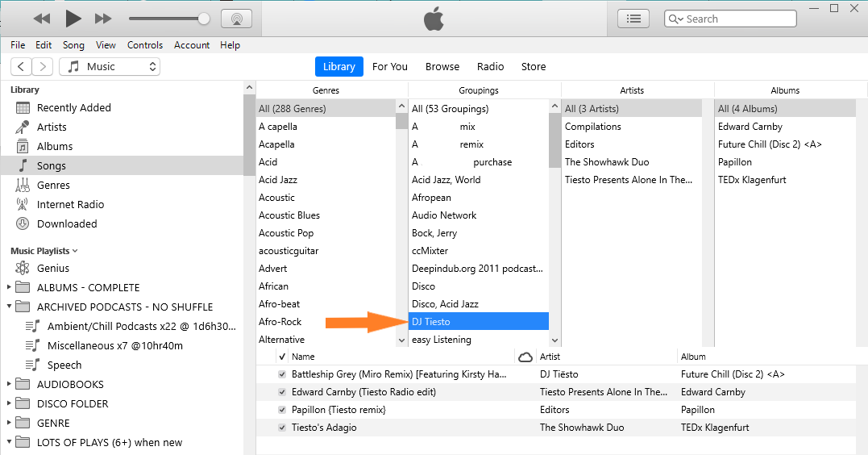Sort by the Album column header
Viewport: 868px width, 455px height.
693,357
